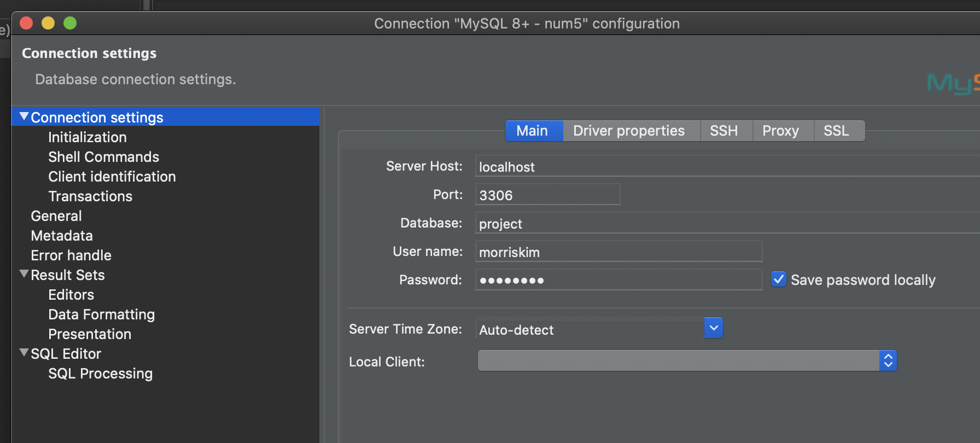
Task: Minimize the configuration window with yellow button
Action: tap(48, 23)
